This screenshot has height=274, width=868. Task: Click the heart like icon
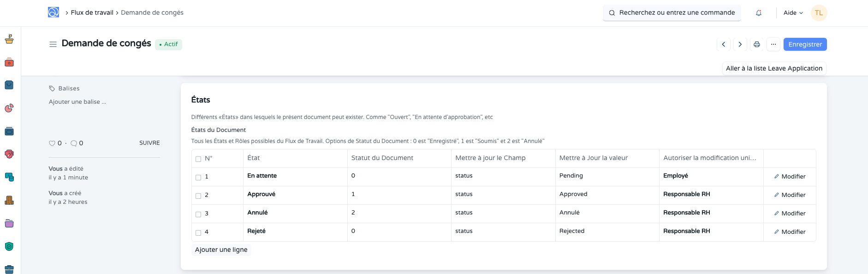[x=52, y=143]
